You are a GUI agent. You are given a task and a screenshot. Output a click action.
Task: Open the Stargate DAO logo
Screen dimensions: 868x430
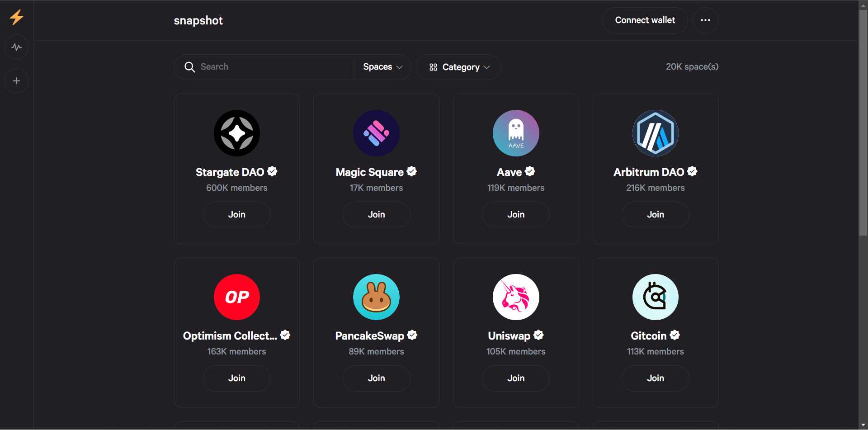[x=237, y=133]
